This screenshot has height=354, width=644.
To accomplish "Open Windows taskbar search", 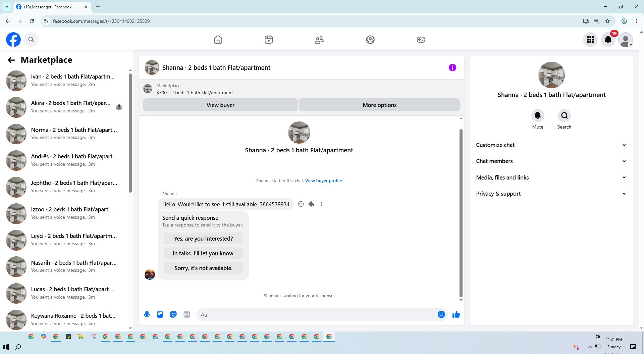I will 18,347.
